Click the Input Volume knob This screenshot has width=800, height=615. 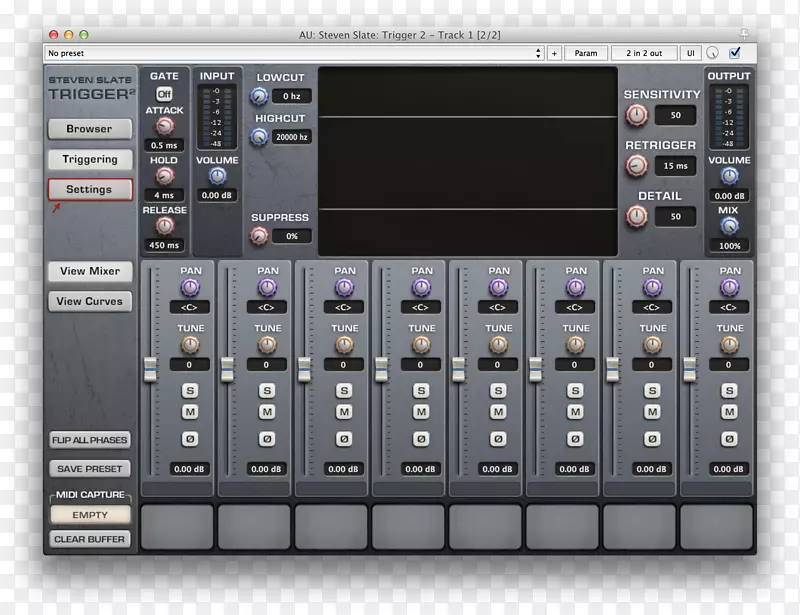coord(217,176)
